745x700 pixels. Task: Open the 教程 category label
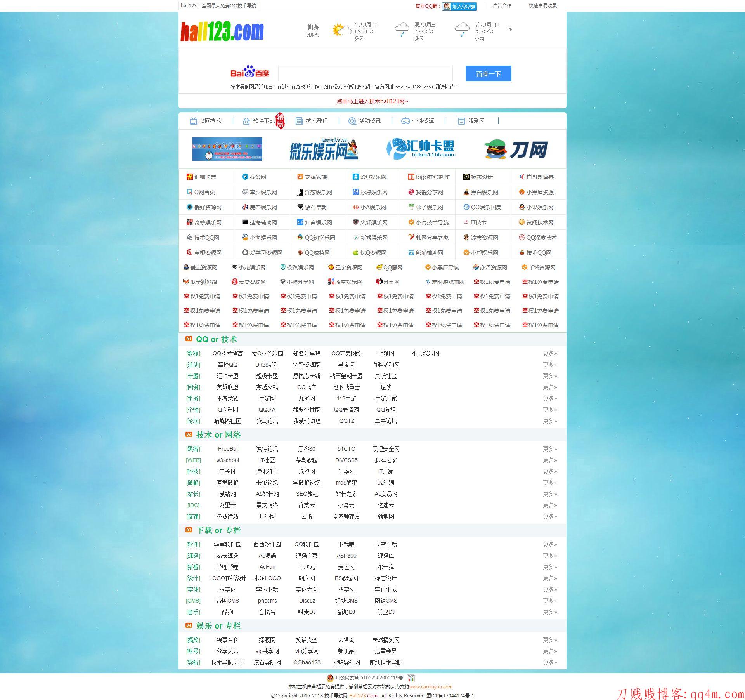point(193,354)
